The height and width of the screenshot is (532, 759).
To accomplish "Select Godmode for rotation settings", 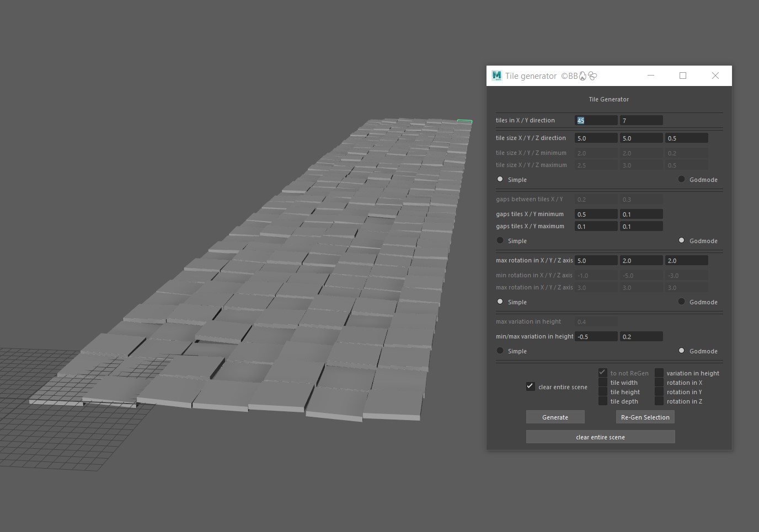I will (682, 302).
